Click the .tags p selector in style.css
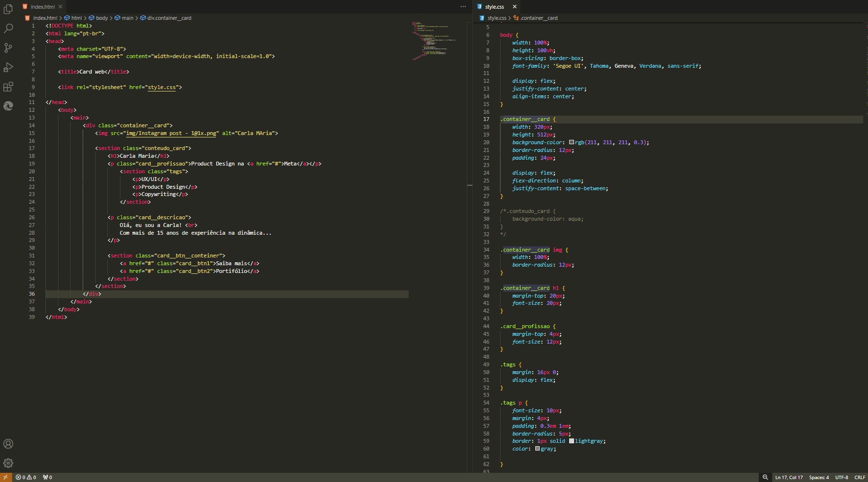This screenshot has height=482, width=868. pyautogui.click(x=511, y=403)
